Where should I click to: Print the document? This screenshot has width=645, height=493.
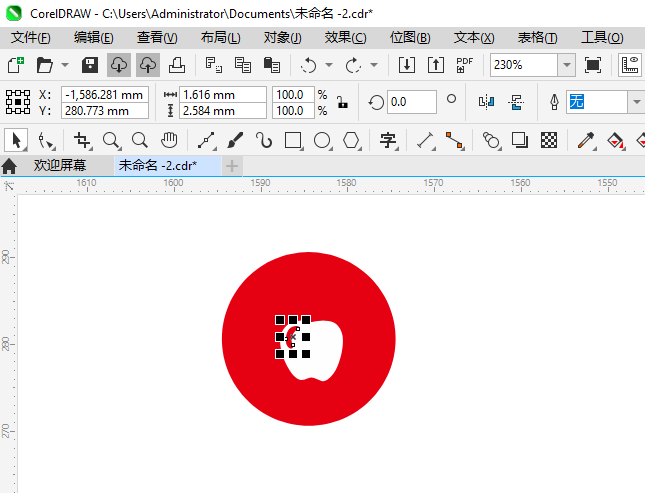click(x=177, y=65)
